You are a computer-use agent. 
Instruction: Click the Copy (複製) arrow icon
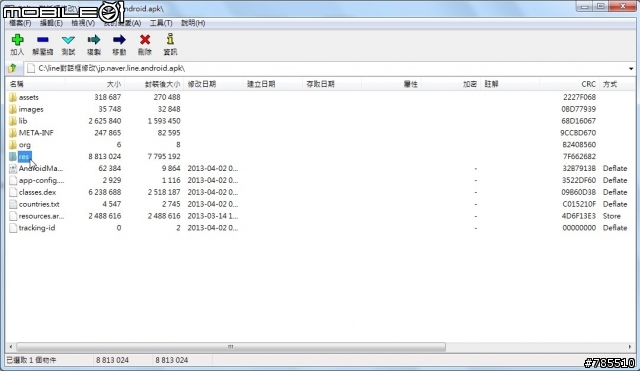[93, 40]
